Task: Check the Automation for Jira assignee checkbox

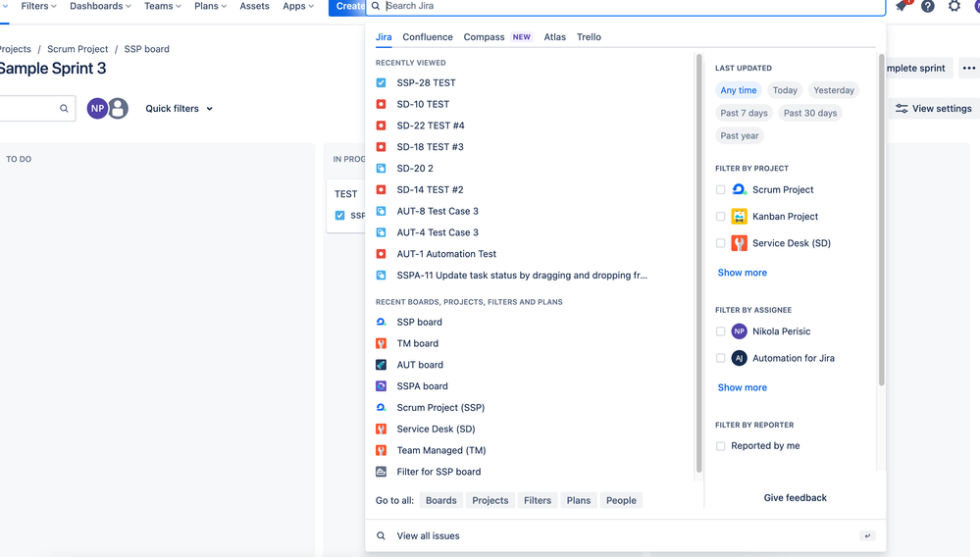Action: 721,358
